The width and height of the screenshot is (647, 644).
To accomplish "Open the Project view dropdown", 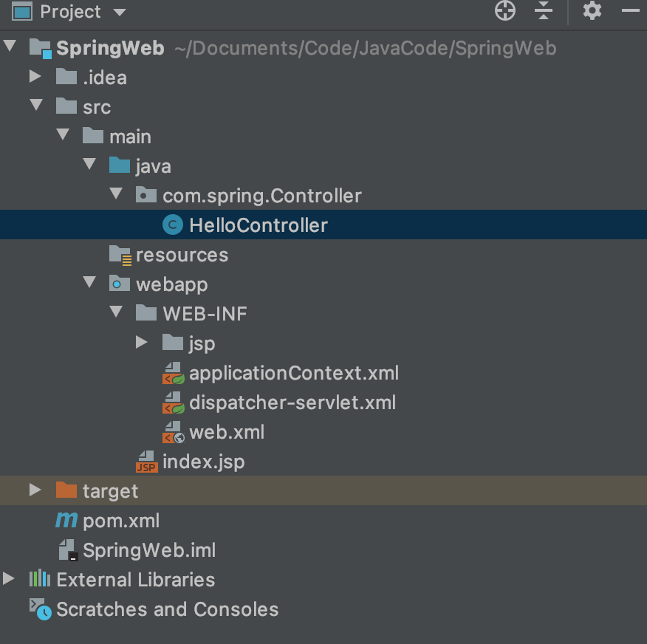I will (120, 13).
